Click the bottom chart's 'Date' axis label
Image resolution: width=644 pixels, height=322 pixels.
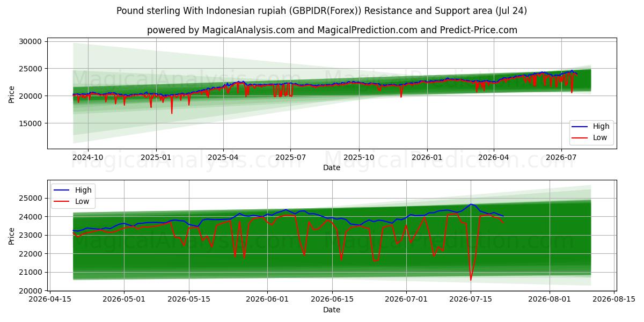(332, 310)
